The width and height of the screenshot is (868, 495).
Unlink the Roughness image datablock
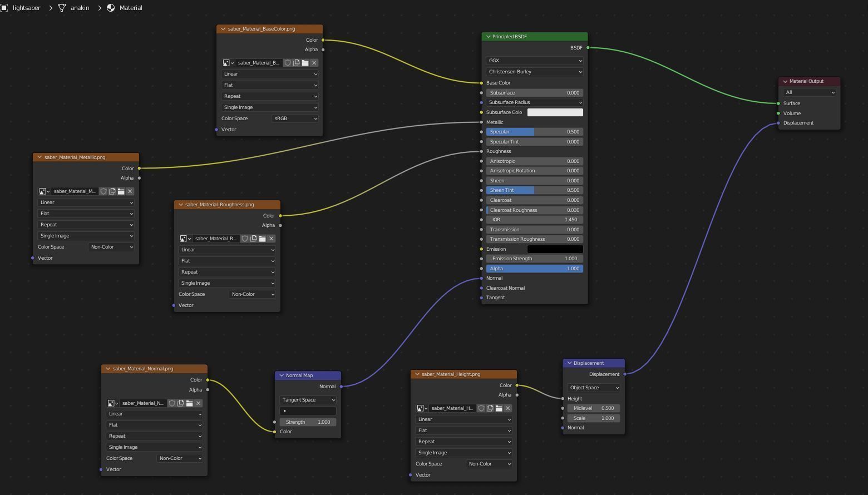[x=272, y=239]
